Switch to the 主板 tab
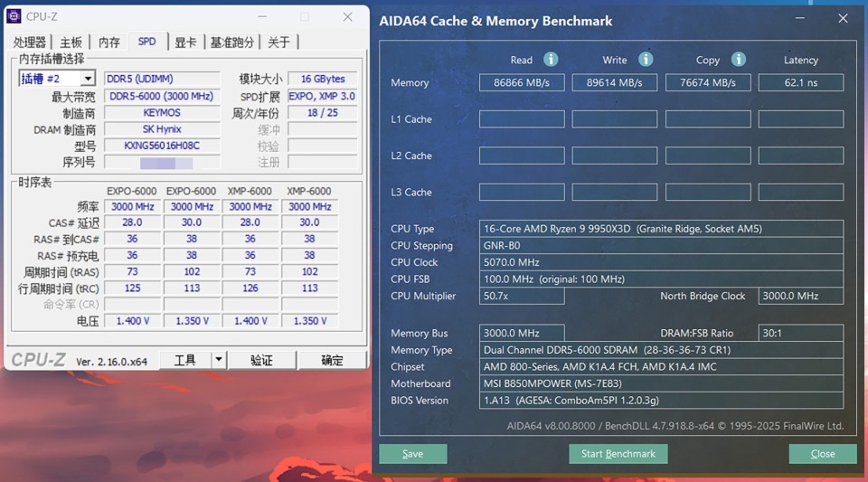Viewport: 868px width, 482px height. click(x=71, y=43)
